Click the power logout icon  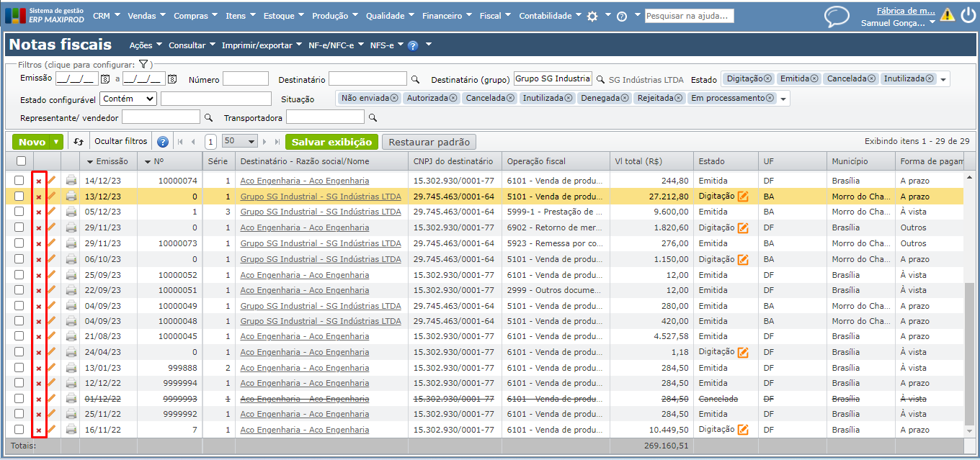tap(967, 15)
